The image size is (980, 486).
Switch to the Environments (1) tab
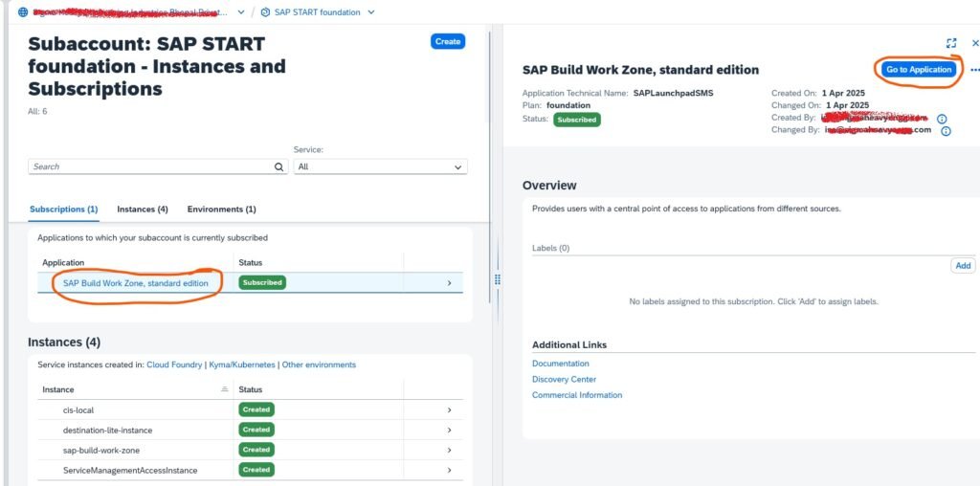pyautogui.click(x=221, y=209)
